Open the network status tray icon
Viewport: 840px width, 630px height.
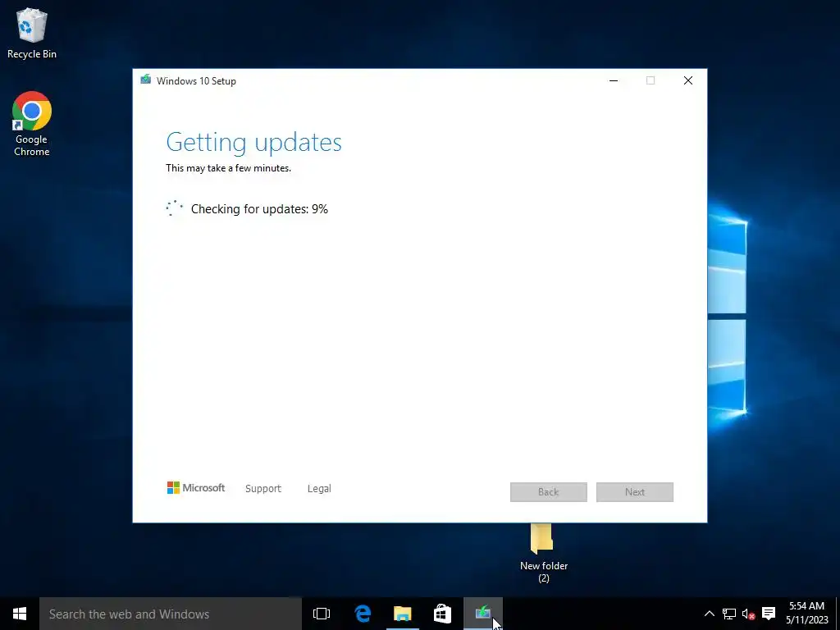pos(729,614)
